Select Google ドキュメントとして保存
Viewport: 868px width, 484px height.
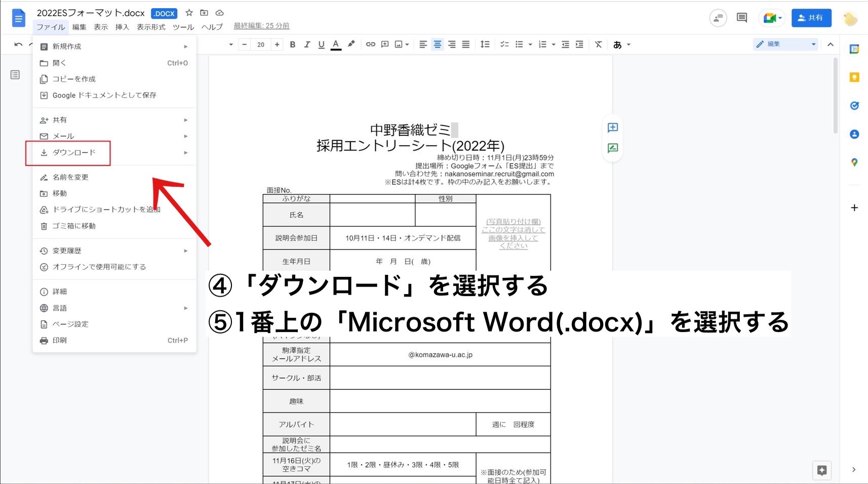(114, 95)
